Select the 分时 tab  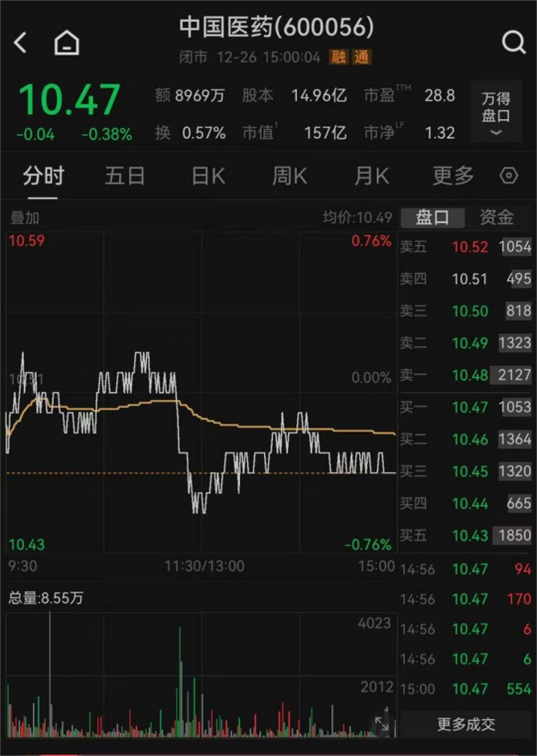pyautogui.click(x=43, y=176)
